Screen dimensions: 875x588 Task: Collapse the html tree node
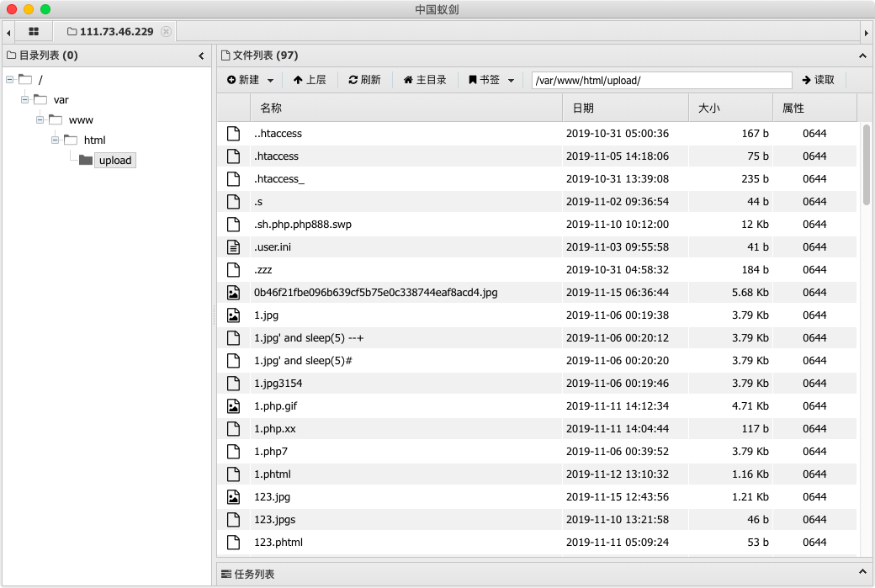[55, 140]
